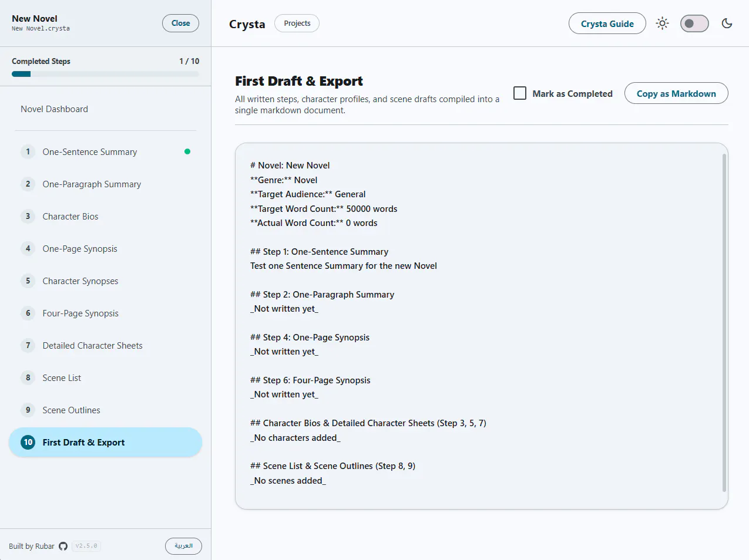The image size is (749, 560).
Task: Select the Scene Outlines step
Action: 105,410
